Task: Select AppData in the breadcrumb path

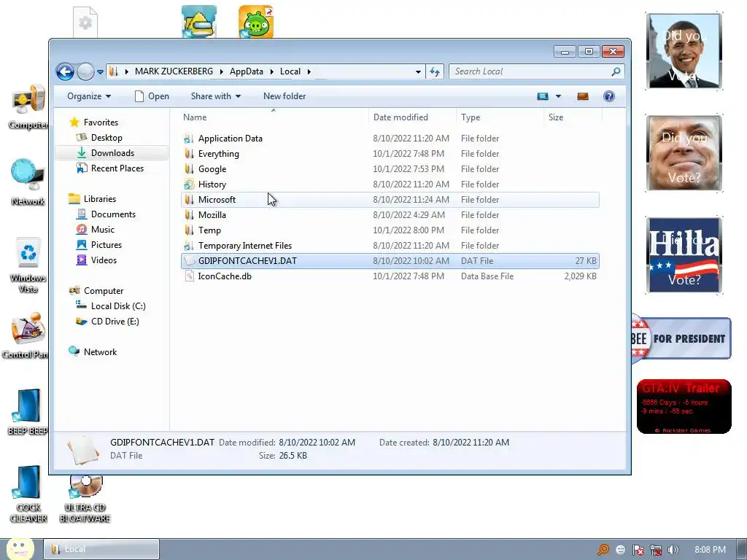Action: coord(247,71)
